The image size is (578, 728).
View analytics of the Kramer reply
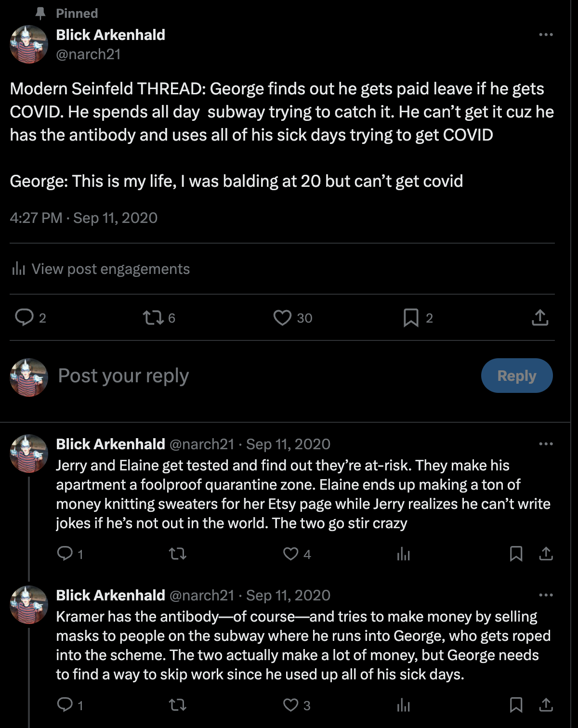pos(403,705)
